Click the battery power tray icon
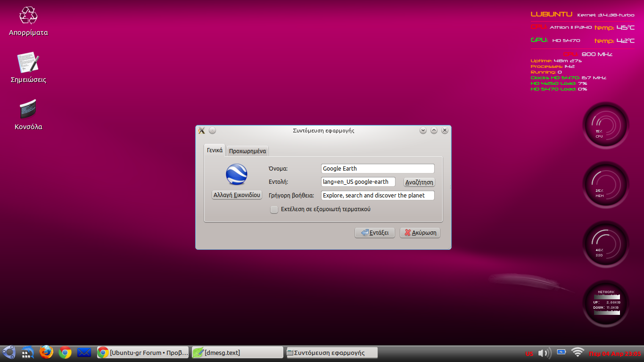This screenshot has height=362, width=644. 561,352
